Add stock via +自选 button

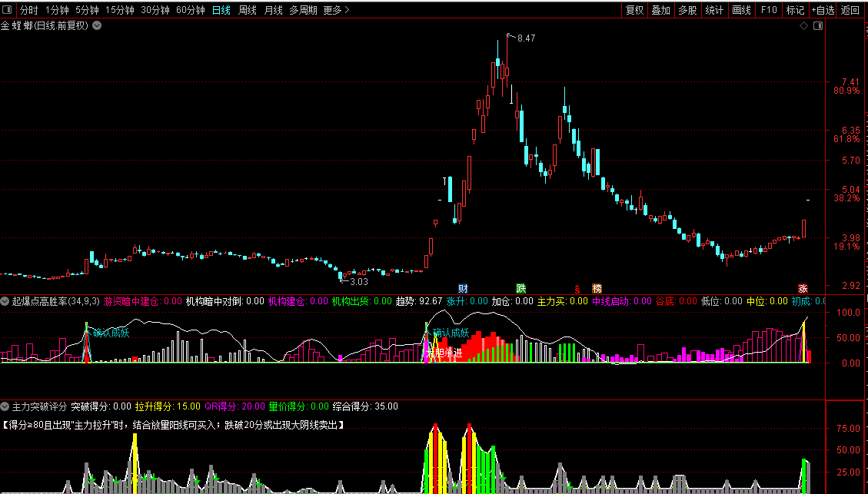[823, 10]
